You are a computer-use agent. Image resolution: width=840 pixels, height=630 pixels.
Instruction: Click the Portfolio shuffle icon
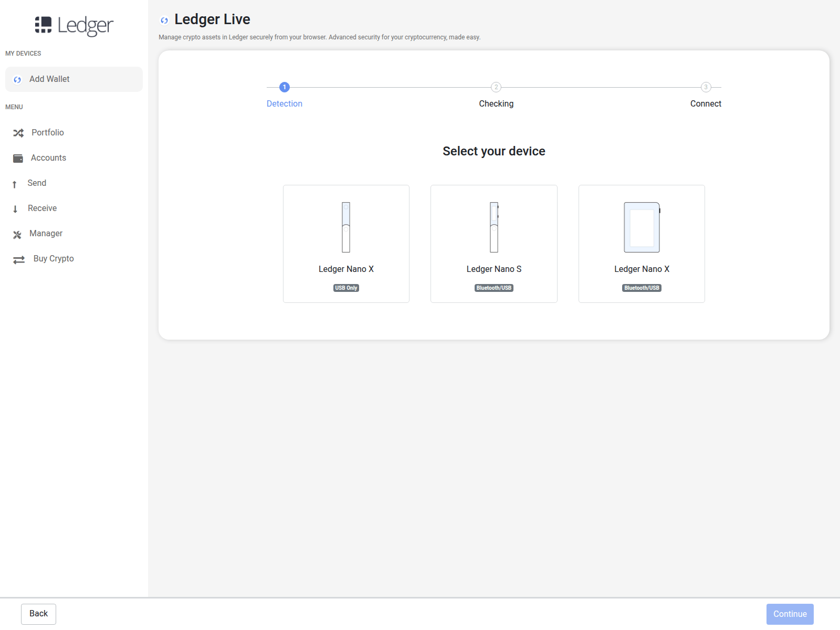pos(18,133)
